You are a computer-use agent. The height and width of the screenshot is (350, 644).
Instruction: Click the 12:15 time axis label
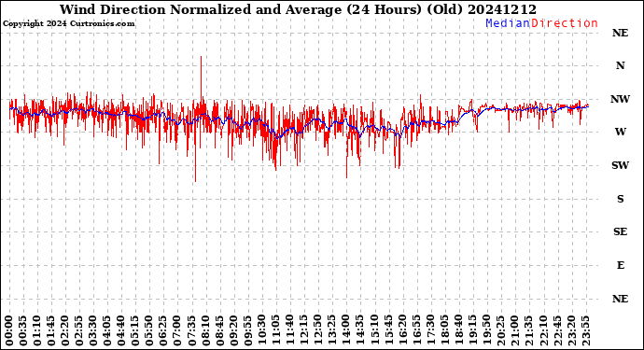pyautogui.click(x=303, y=331)
